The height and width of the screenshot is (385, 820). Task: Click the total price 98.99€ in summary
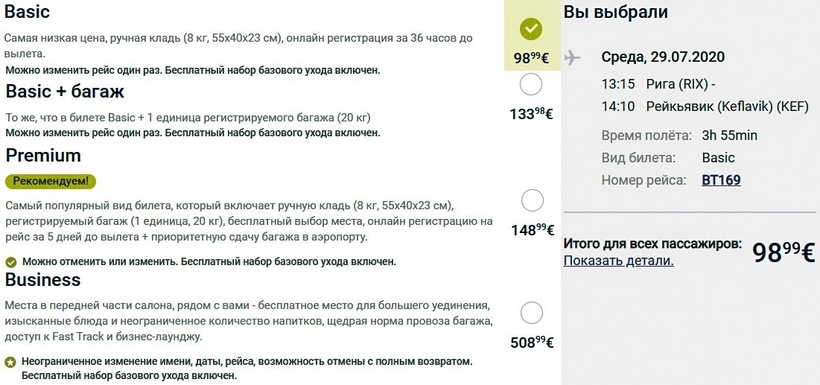[x=783, y=253]
